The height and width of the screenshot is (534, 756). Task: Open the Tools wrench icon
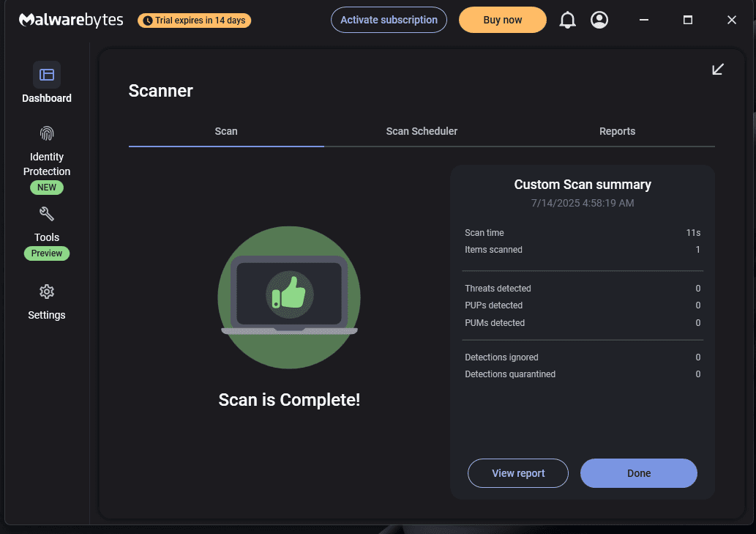(x=47, y=214)
